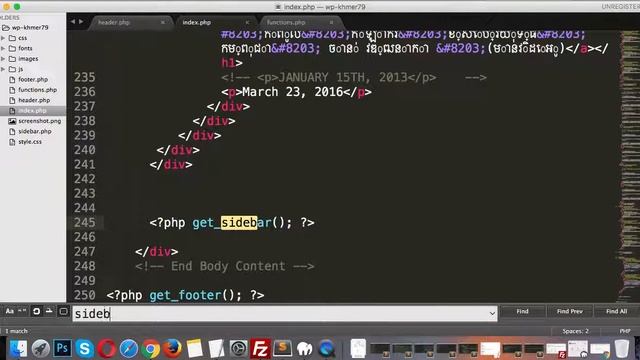Click the css folder icon

pos(12,38)
